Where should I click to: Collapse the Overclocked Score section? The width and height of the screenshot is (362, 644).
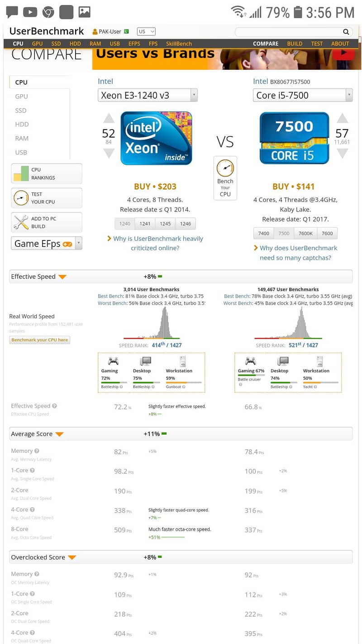click(x=72, y=557)
